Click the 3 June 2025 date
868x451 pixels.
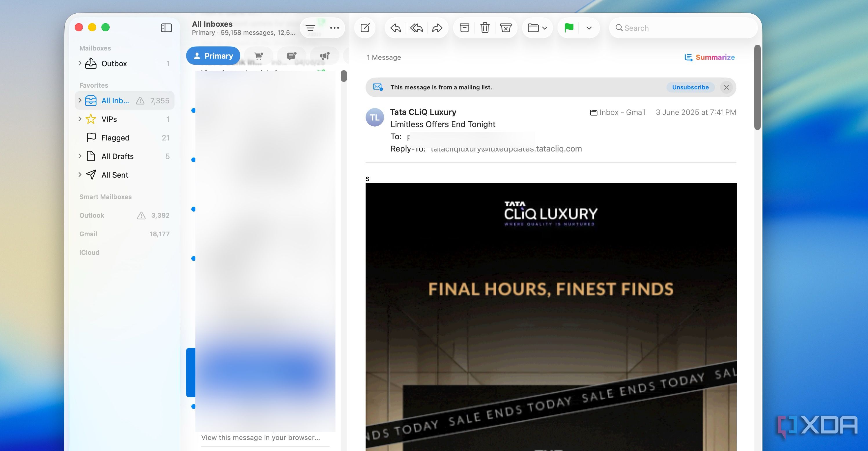(x=696, y=112)
